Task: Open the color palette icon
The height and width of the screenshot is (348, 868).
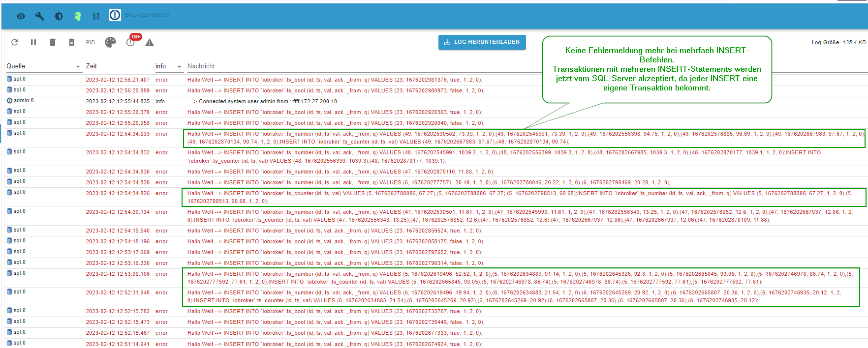Action: coord(110,42)
